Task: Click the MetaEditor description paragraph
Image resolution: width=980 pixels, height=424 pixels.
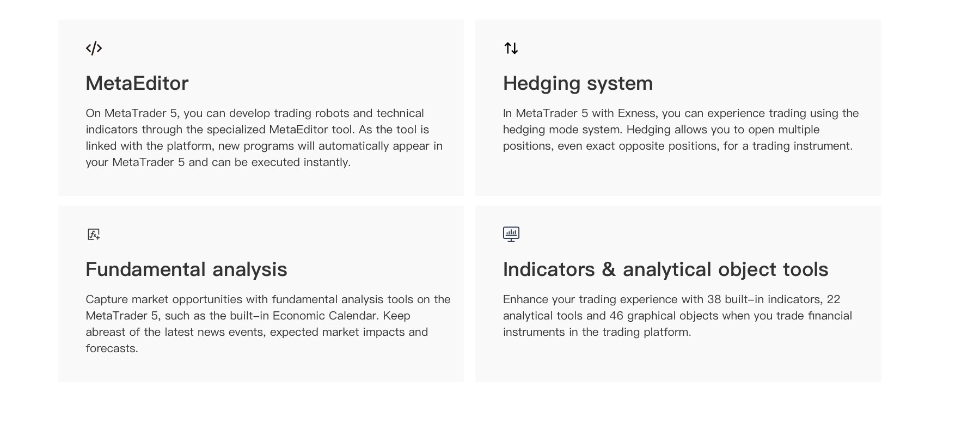Action: (x=264, y=138)
